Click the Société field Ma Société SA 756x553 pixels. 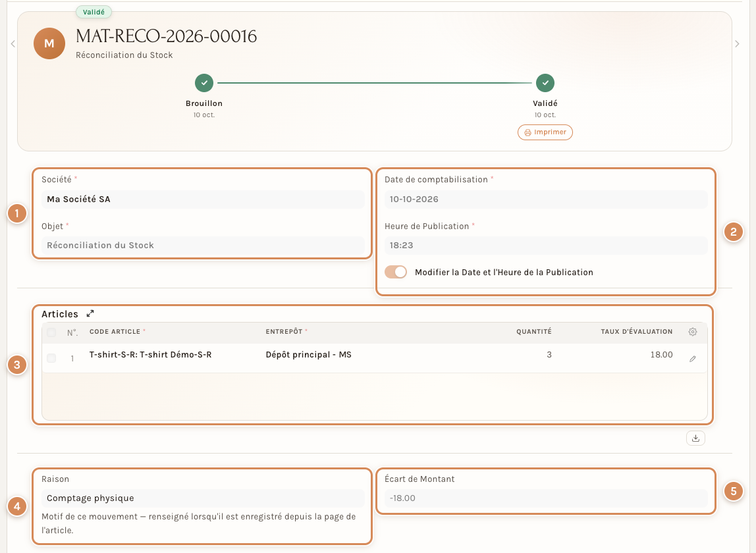point(203,199)
